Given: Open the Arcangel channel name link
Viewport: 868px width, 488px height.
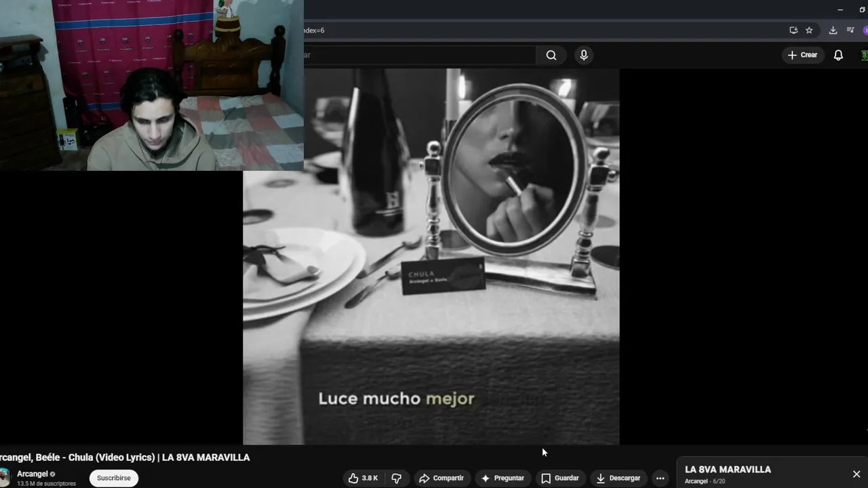Looking at the screenshot, I should (x=33, y=474).
